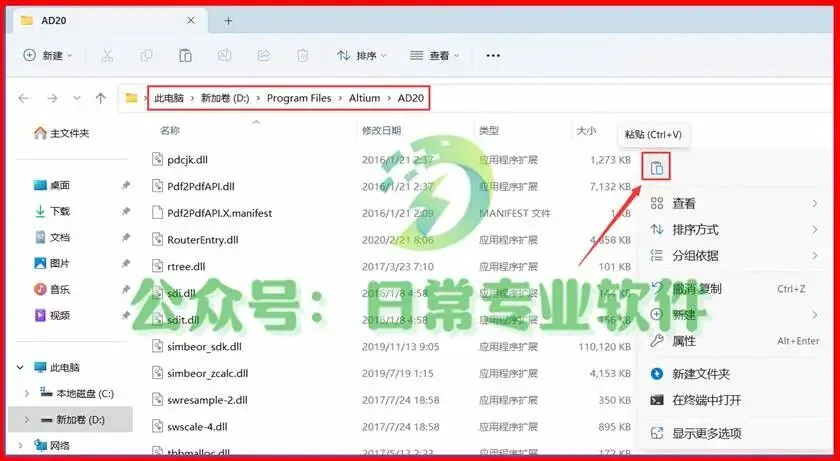
Task: Open 音乐 in the sidebar
Action: (x=52, y=290)
